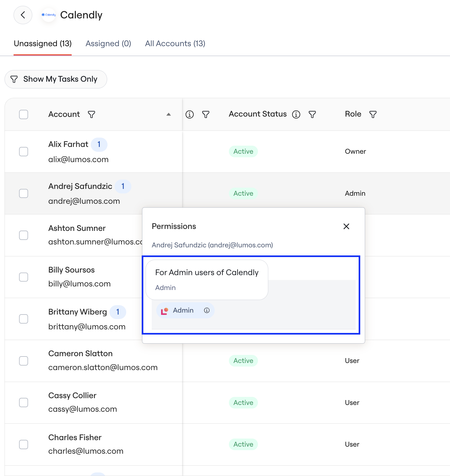This screenshot has width=450, height=476.
Task: Click the Account Status column header
Action: 258,114
